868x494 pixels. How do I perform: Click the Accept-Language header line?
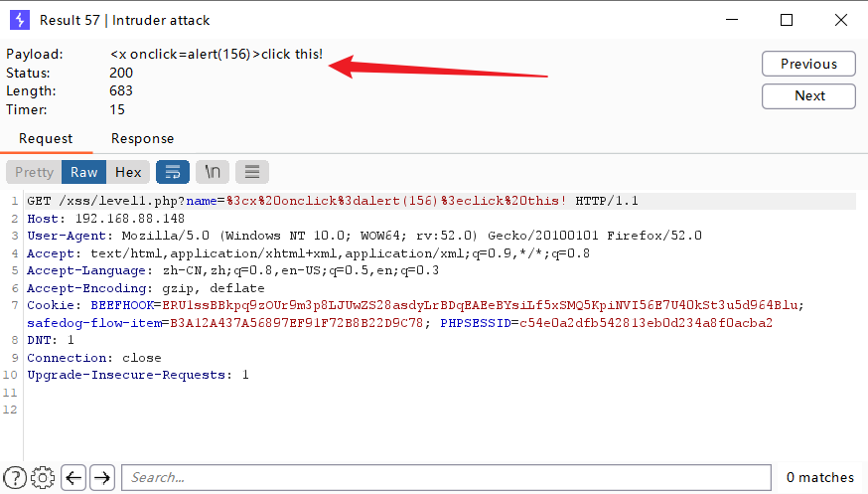[x=232, y=270]
